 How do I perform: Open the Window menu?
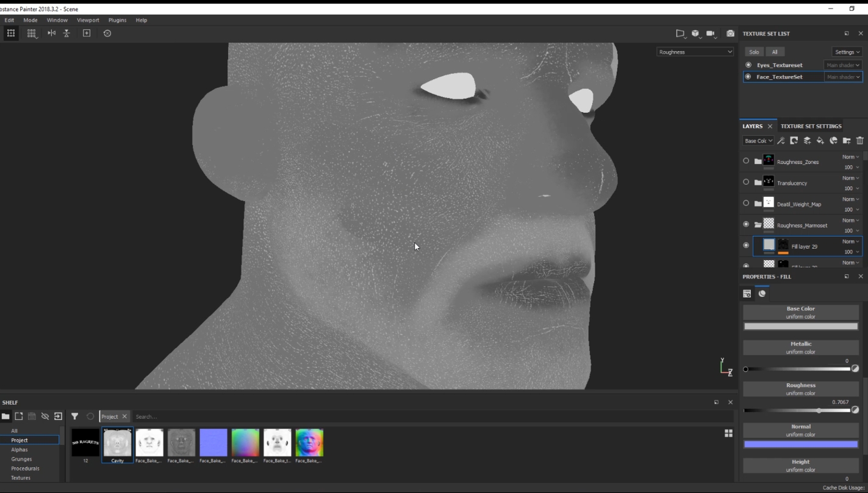(57, 20)
